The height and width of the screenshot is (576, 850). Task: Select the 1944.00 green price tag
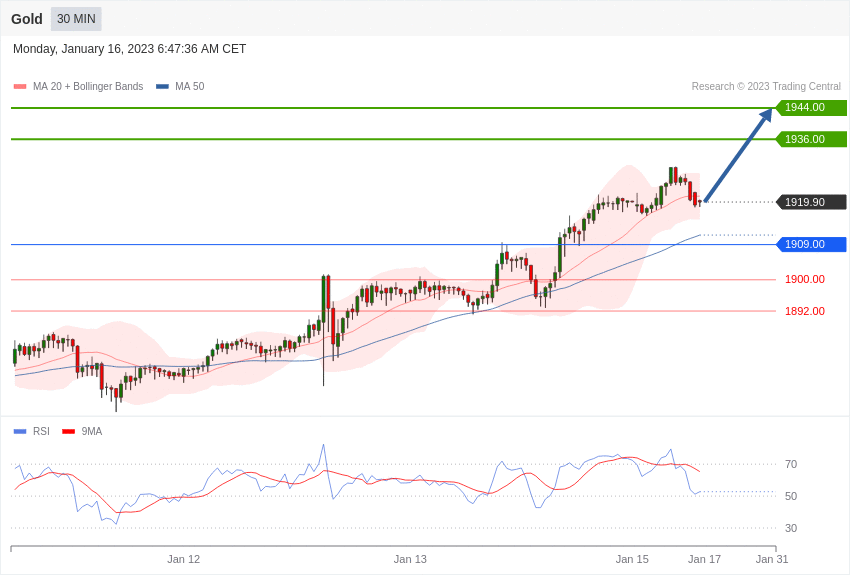click(811, 108)
